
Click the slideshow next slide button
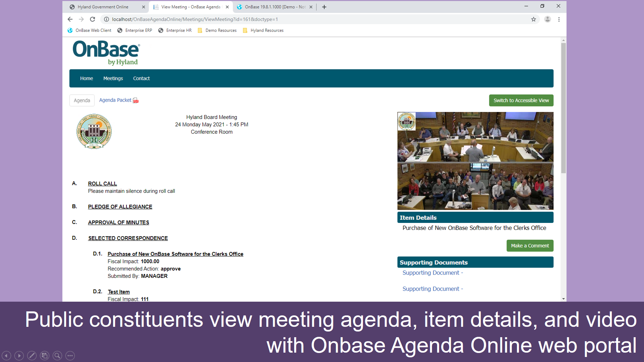(19, 356)
